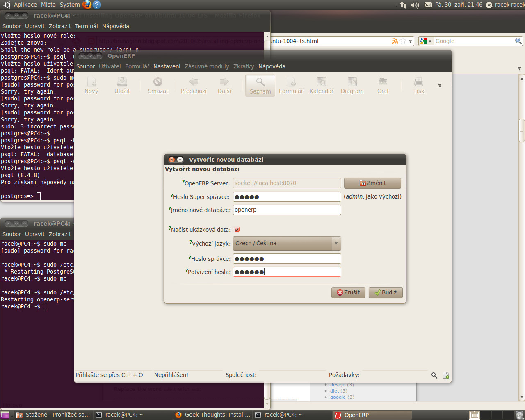Click the Smazat delete toolbar icon
525x420 pixels.
pos(158,86)
